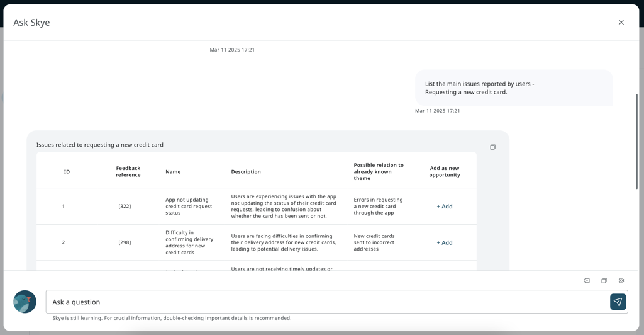The width and height of the screenshot is (644, 335).
Task: Click the 'Add as new opportunity' header
Action: pyautogui.click(x=445, y=171)
